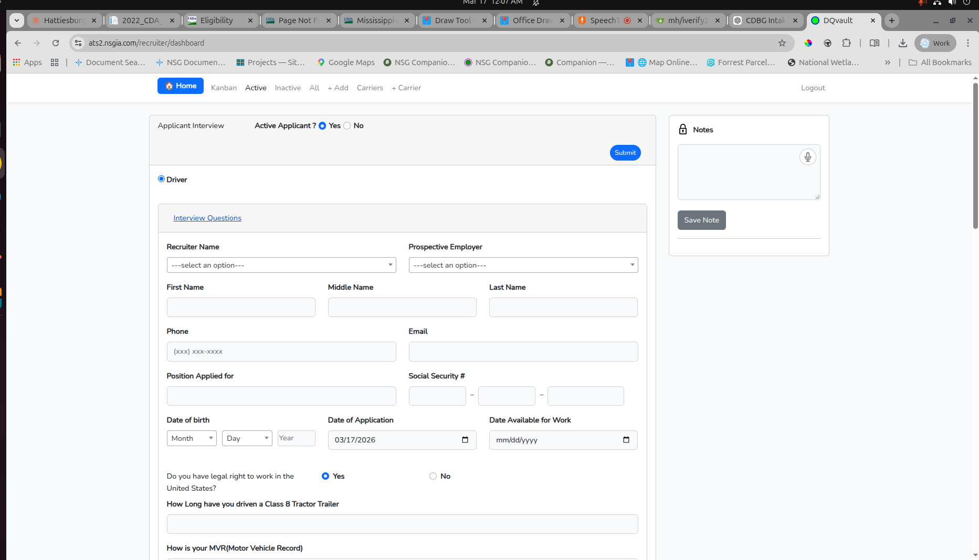Click into the Email input field
This screenshot has width=979, height=560.
tap(523, 352)
